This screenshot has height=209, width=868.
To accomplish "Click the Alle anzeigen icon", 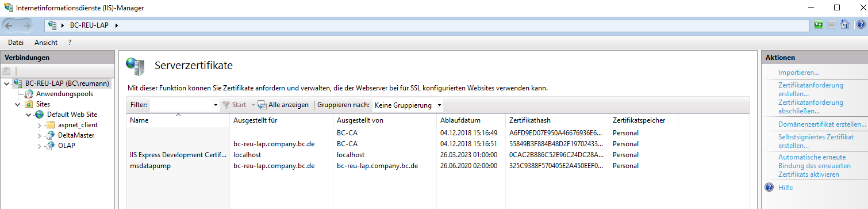I will (x=262, y=105).
